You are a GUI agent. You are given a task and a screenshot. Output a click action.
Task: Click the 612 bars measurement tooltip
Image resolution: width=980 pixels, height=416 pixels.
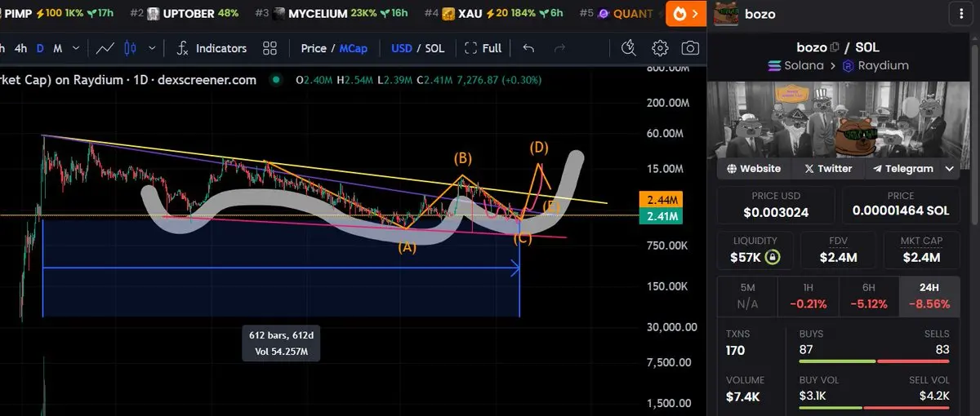point(281,343)
